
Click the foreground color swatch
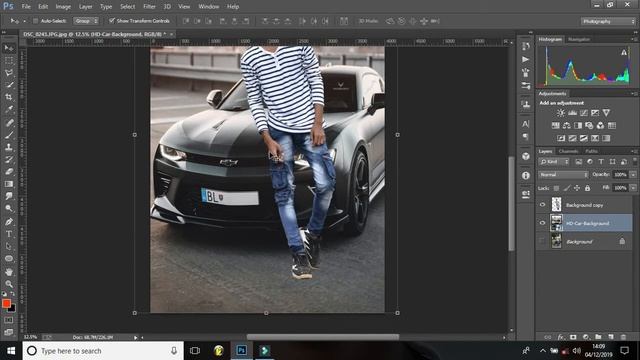click(x=6, y=303)
